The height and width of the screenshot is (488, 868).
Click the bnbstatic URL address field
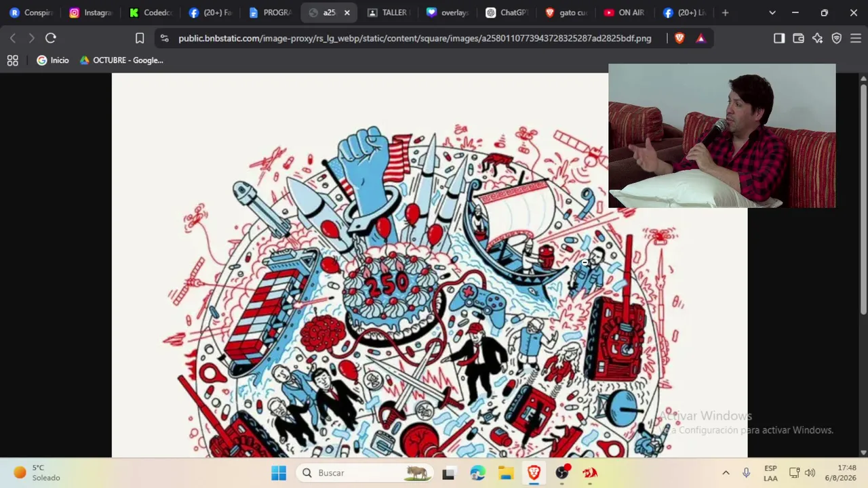pos(414,38)
